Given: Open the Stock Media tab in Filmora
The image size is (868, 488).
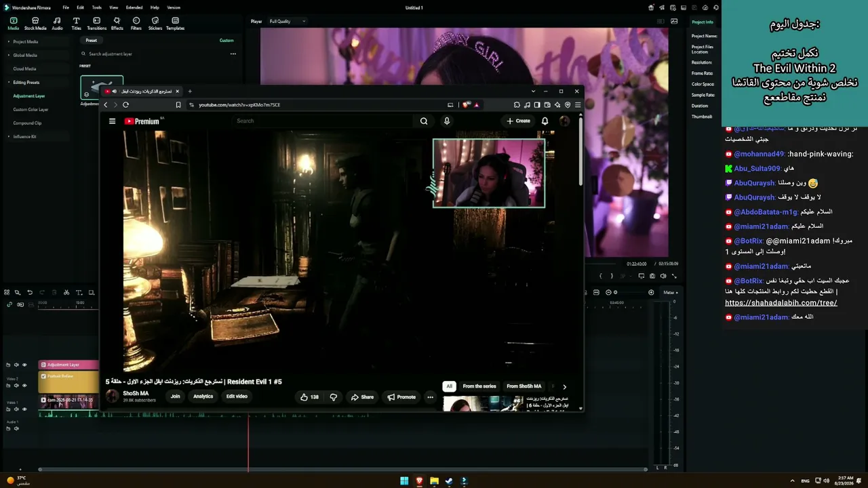Looking at the screenshot, I should coord(35,24).
